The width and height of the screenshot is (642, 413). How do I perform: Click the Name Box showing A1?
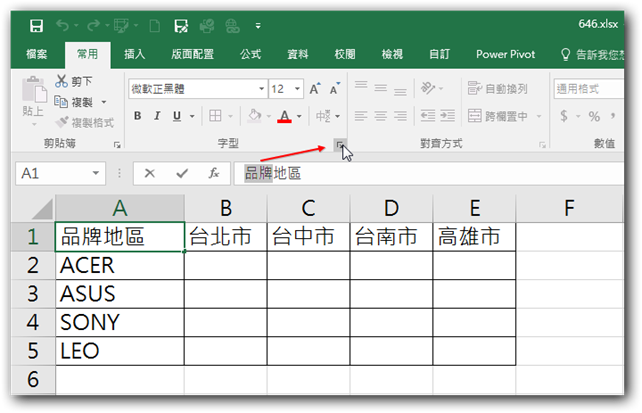[x=60, y=174]
